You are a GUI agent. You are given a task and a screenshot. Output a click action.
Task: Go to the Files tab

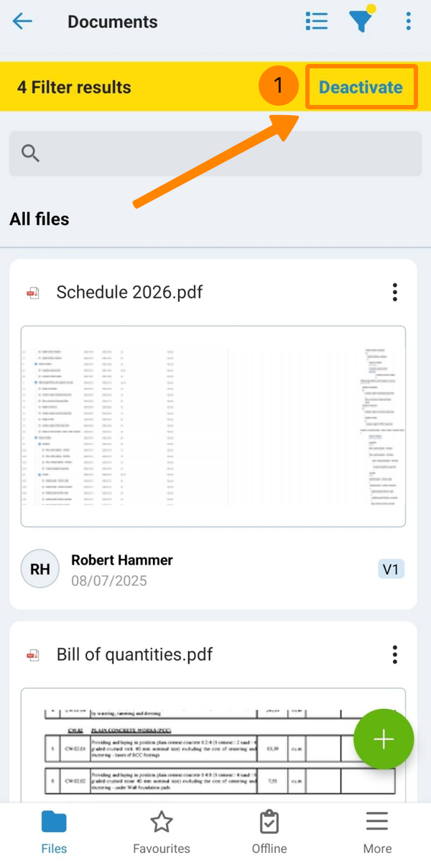(54, 831)
